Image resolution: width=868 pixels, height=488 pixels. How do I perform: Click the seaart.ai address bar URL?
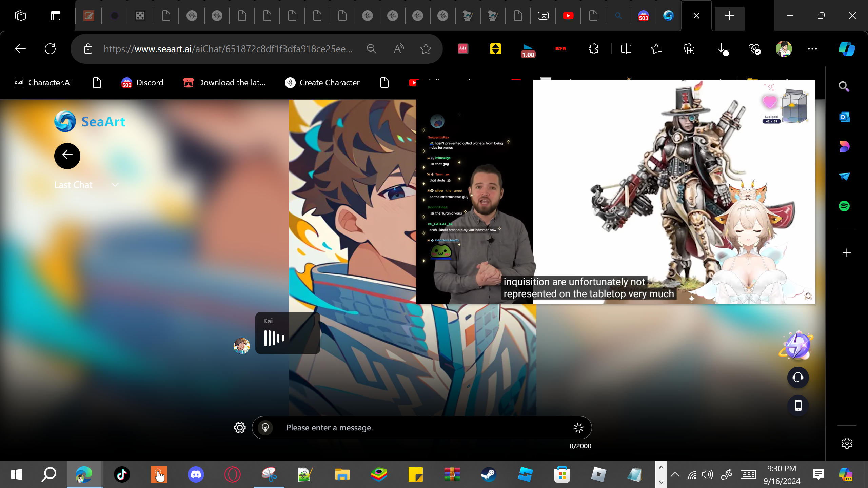tap(228, 49)
